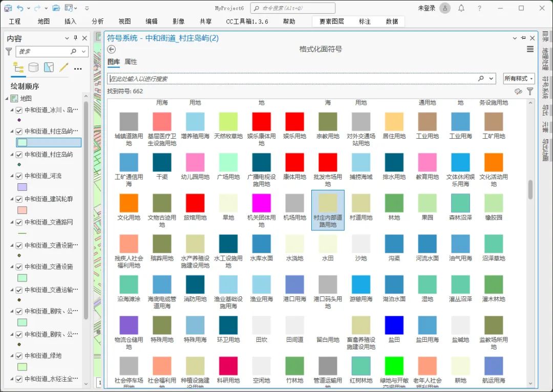Click search magnifier in symbol search box
Image resolution: width=553 pixels, height=392 pixels.
coord(481,78)
